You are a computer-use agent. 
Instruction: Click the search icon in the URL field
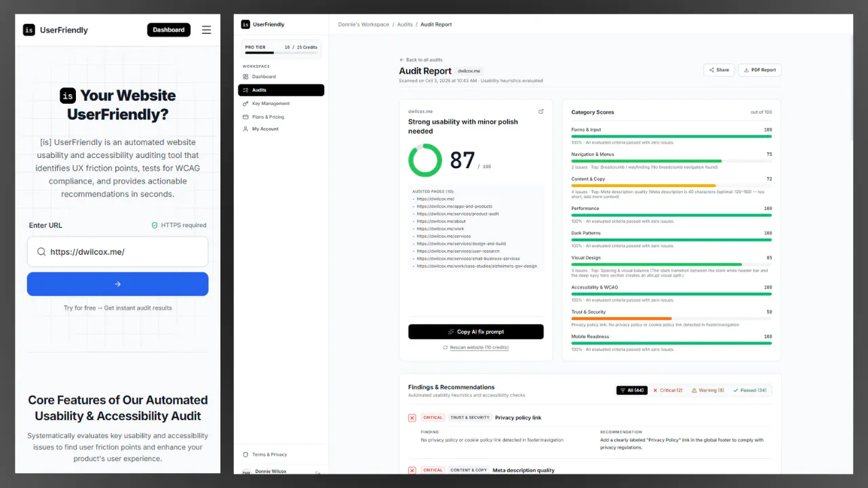coord(41,251)
